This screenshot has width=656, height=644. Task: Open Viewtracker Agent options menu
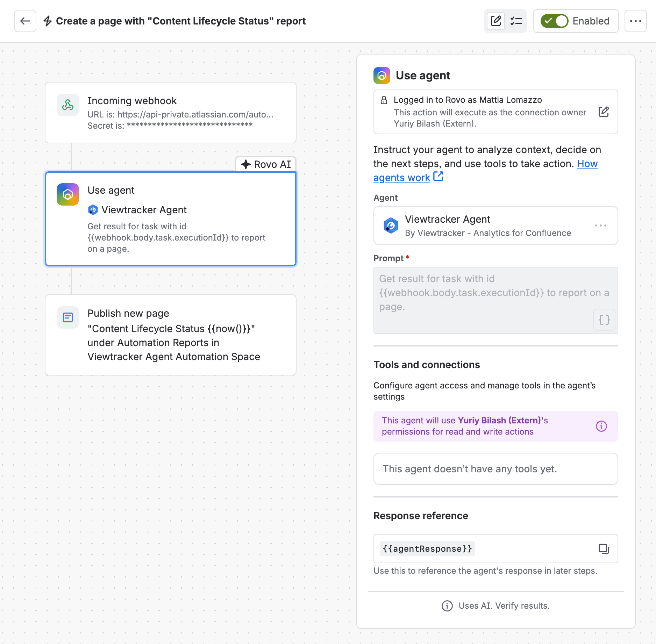pos(601,226)
